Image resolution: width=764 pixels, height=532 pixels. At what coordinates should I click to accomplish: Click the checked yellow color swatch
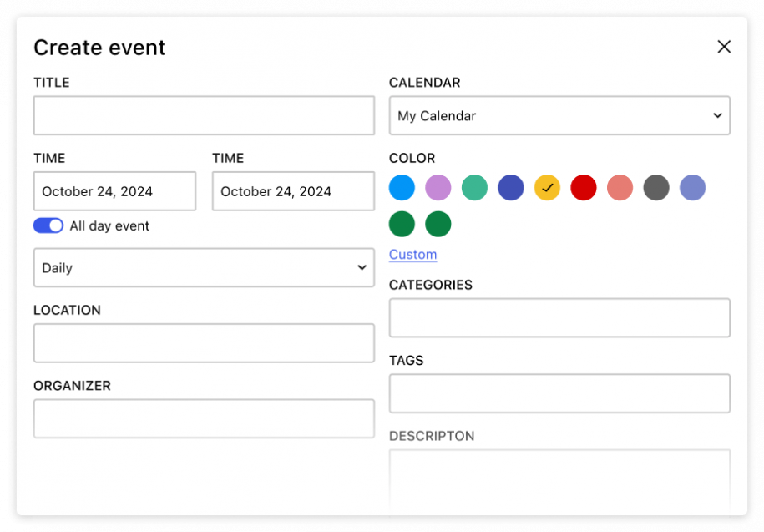pos(547,188)
